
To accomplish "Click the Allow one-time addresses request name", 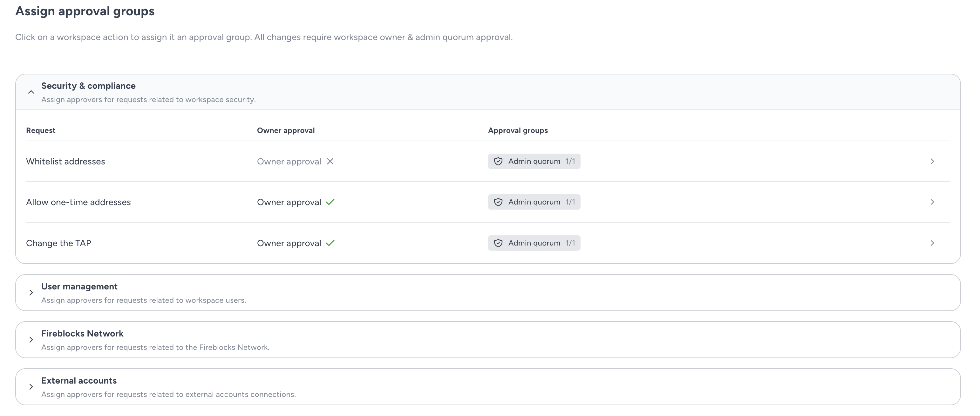I will coord(78,203).
